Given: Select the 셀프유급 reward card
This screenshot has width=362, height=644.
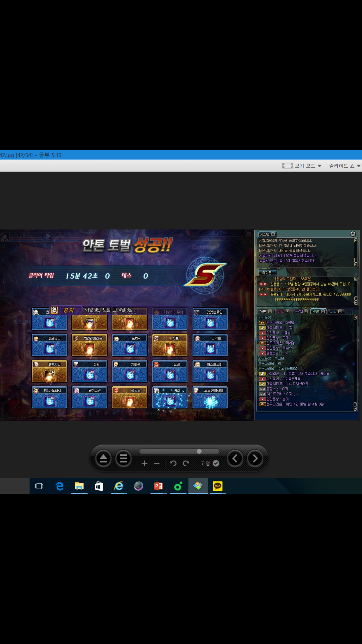Looking at the screenshot, I should [x=49, y=345].
